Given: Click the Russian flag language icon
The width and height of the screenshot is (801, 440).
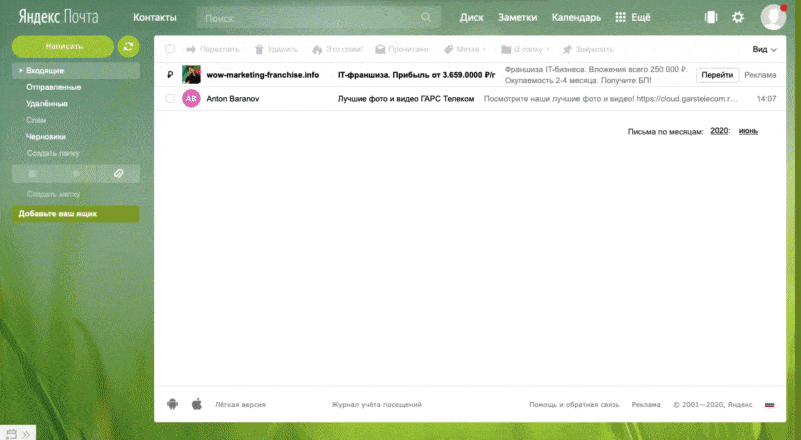Looking at the screenshot, I should point(769,404).
